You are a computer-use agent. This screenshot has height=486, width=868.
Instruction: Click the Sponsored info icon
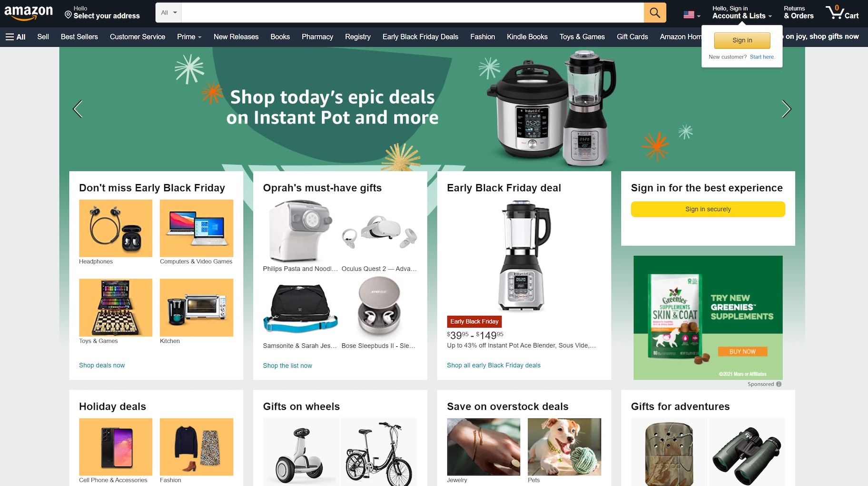click(779, 384)
